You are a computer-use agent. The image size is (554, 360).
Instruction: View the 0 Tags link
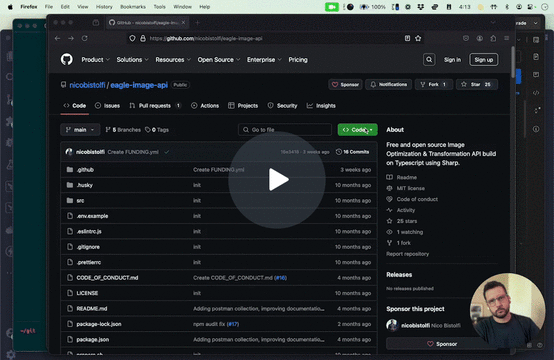157,130
